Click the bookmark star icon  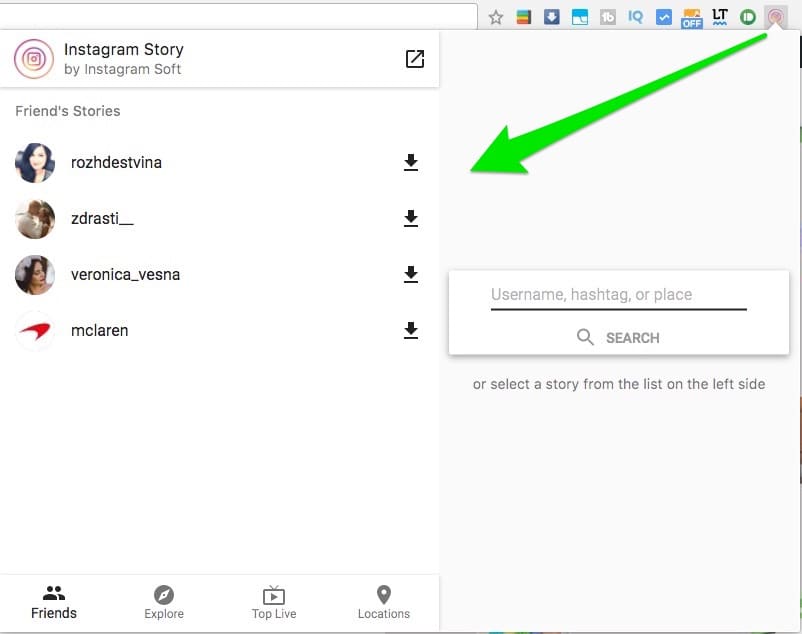(x=496, y=18)
